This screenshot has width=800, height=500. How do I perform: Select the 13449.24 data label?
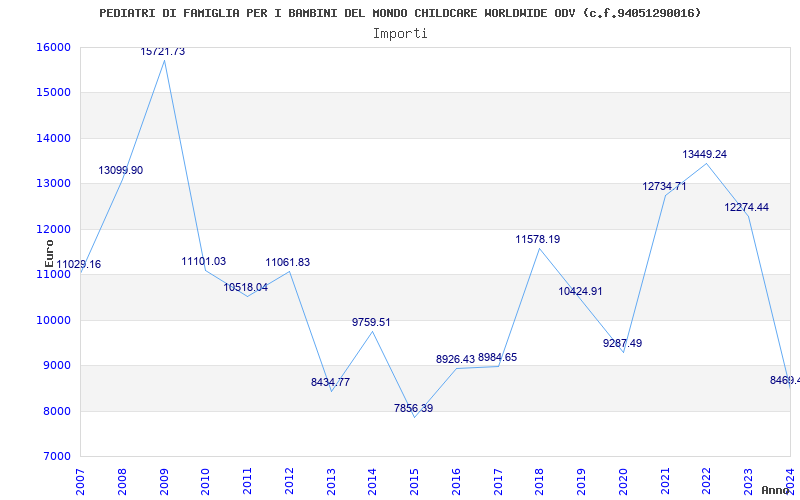(x=705, y=154)
